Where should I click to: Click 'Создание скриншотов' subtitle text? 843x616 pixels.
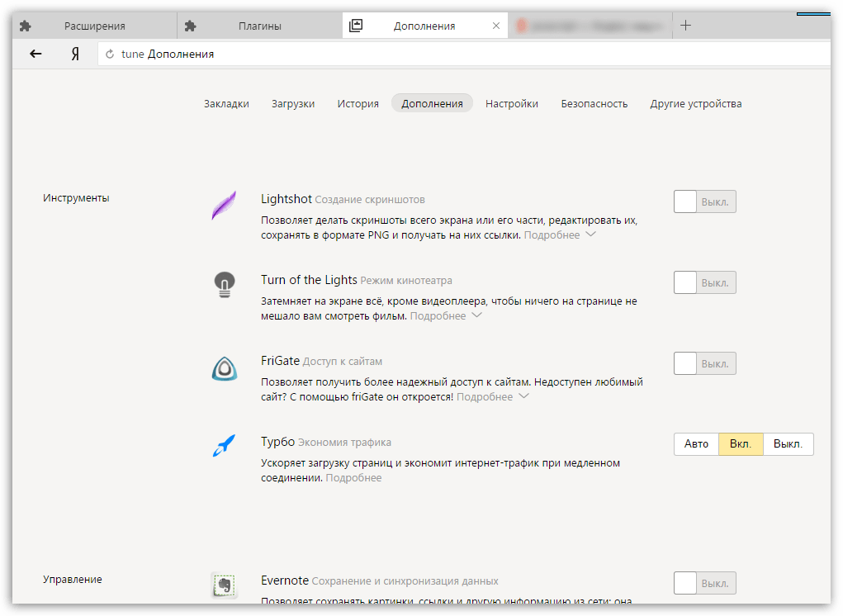click(370, 200)
